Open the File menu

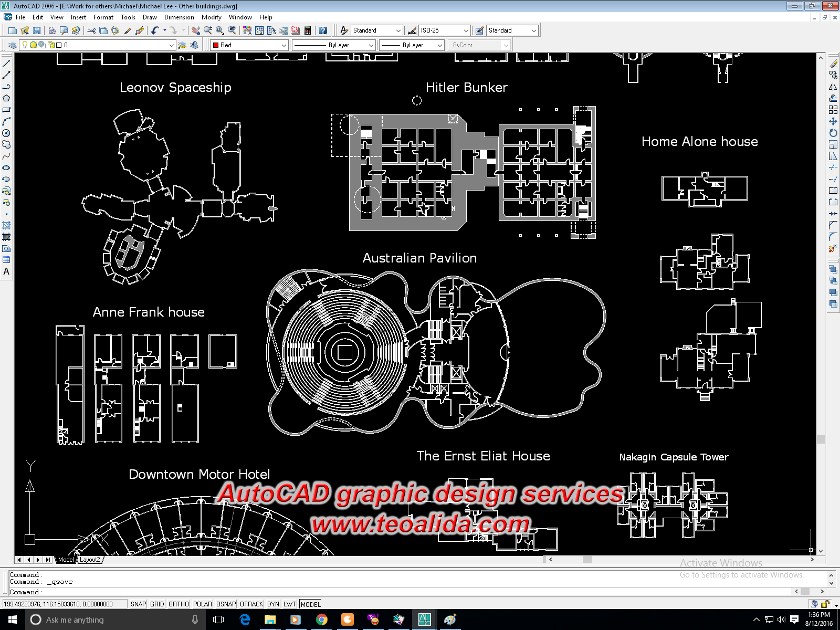[x=20, y=17]
